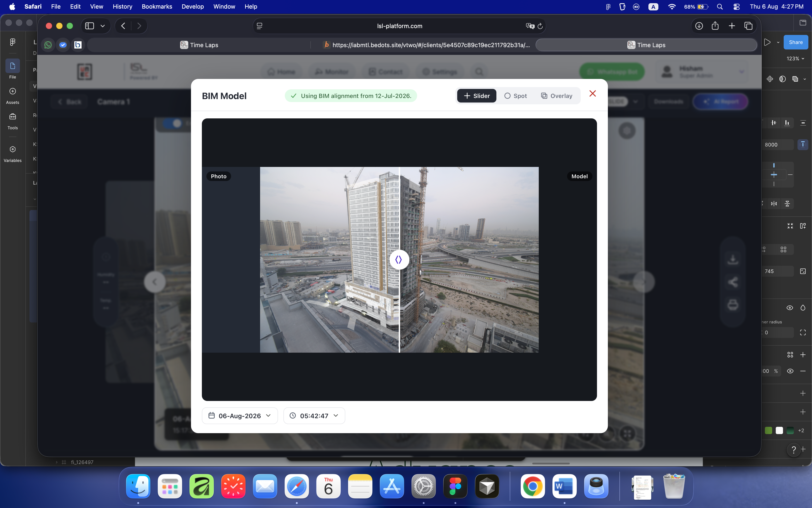Open the pinned blue checkmark tab
The height and width of the screenshot is (508, 812).
63,45
